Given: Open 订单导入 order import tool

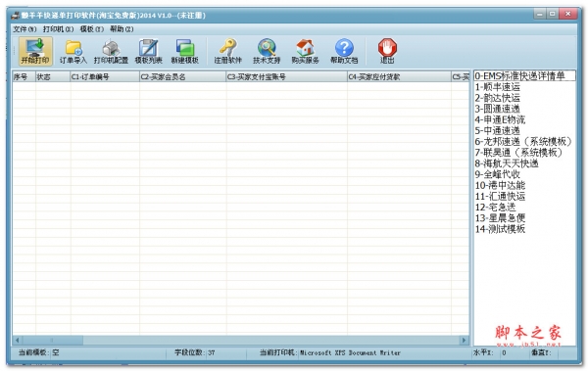Looking at the screenshot, I should tap(73, 51).
